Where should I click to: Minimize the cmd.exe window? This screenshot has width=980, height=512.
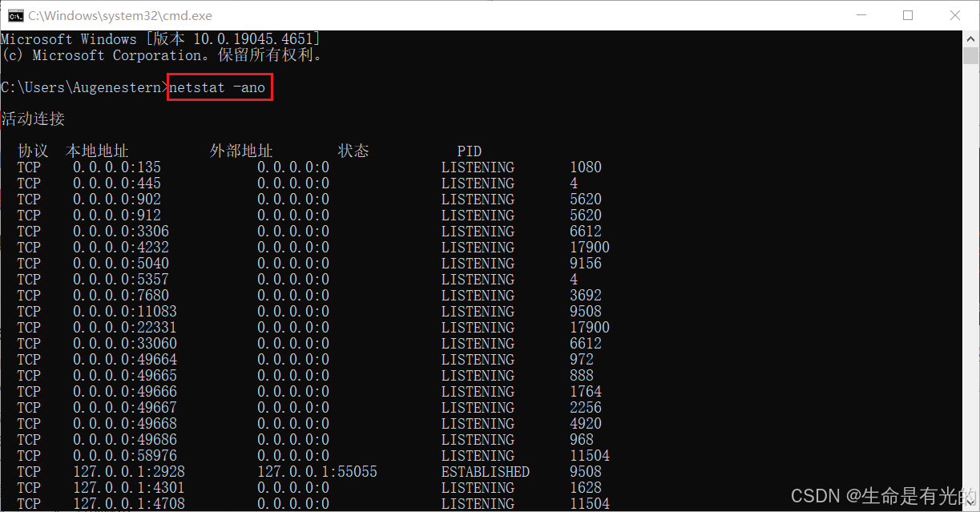coord(861,15)
